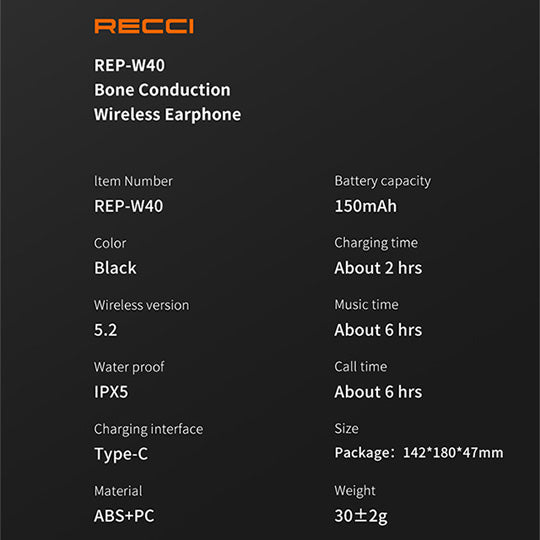Click the IPX5 rating text

tap(111, 392)
